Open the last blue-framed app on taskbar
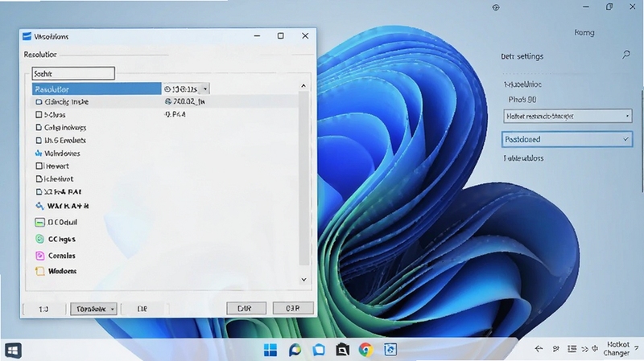Screen dimensions: 644x361 [x=390, y=350]
